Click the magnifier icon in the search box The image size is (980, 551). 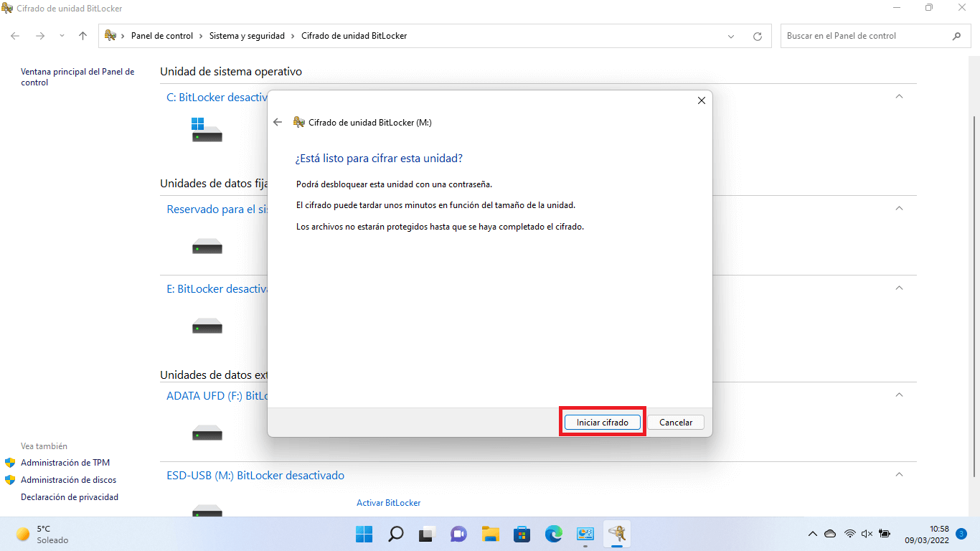click(x=956, y=36)
